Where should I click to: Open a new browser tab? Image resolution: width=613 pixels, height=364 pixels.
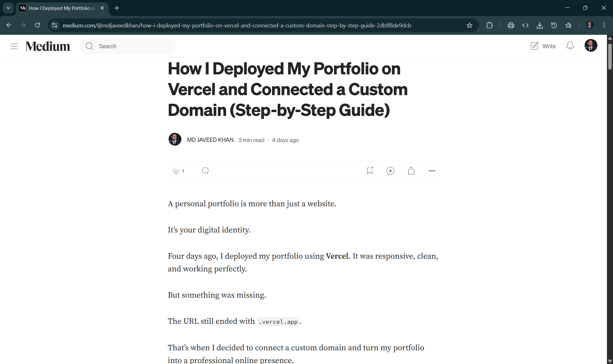tap(117, 8)
